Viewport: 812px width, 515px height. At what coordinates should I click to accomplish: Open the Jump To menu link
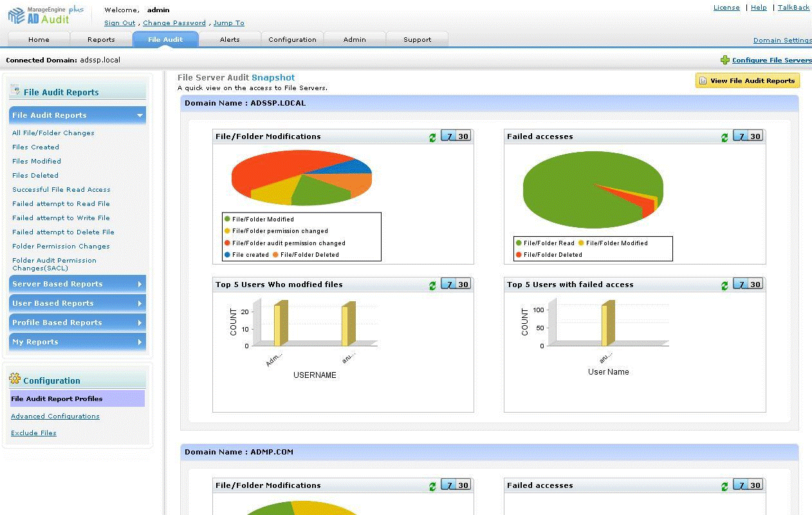pyautogui.click(x=229, y=23)
